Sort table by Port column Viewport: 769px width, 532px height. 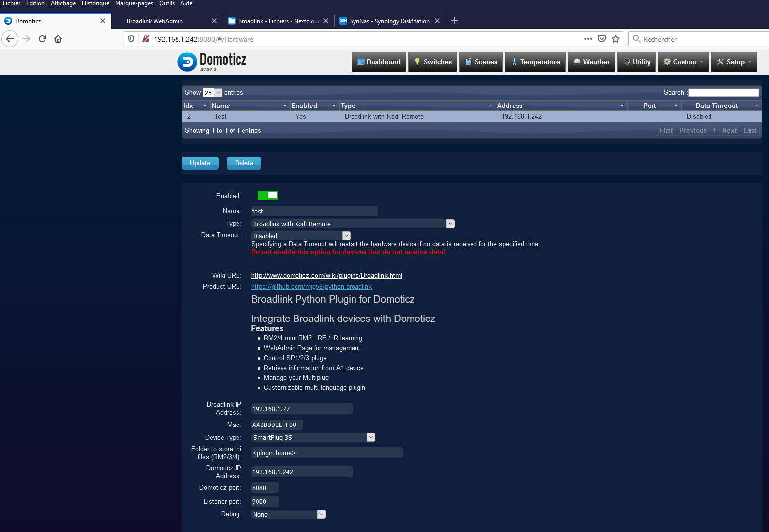[x=654, y=106]
